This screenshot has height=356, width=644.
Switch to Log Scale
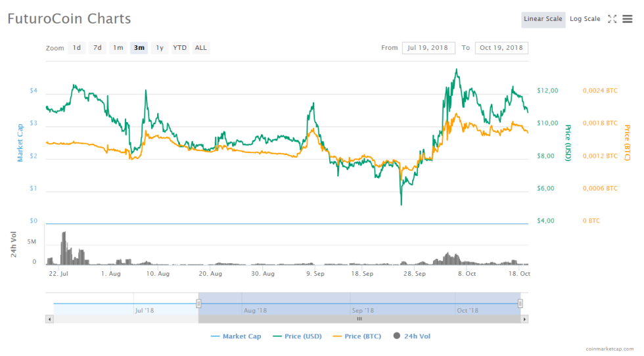pos(584,19)
